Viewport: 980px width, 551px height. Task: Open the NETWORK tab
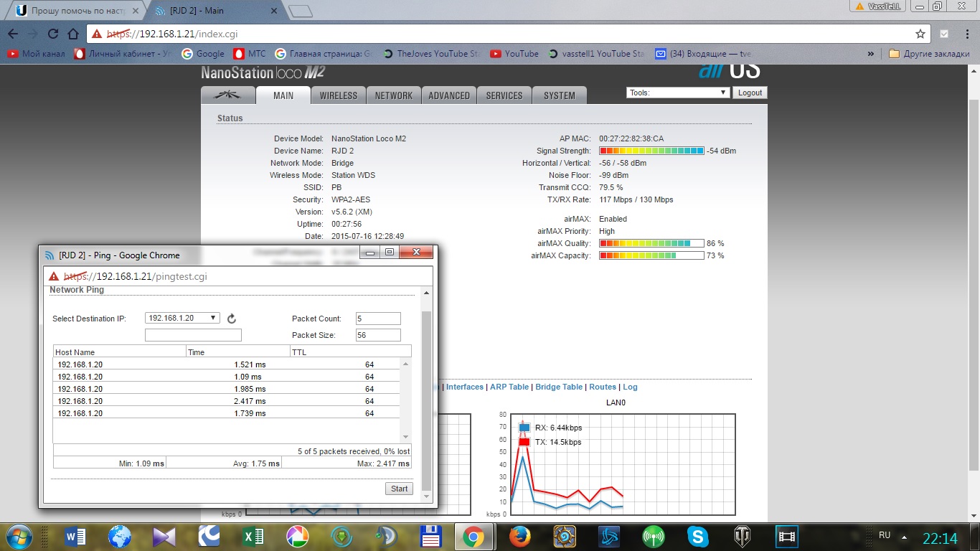394,95
